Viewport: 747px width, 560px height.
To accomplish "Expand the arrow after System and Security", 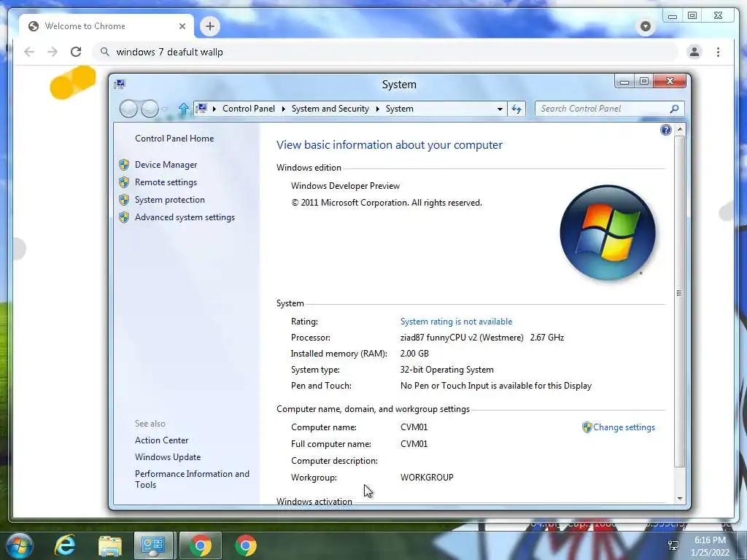I will coord(377,109).
